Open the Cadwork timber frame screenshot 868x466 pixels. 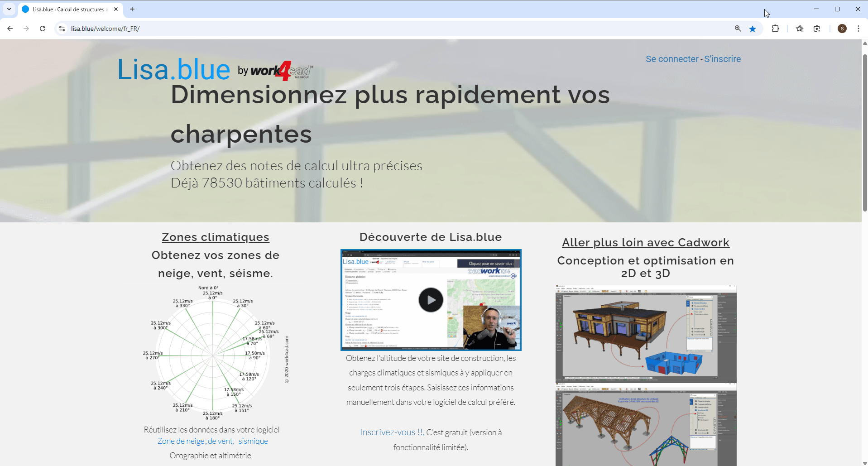pos(646,425)
